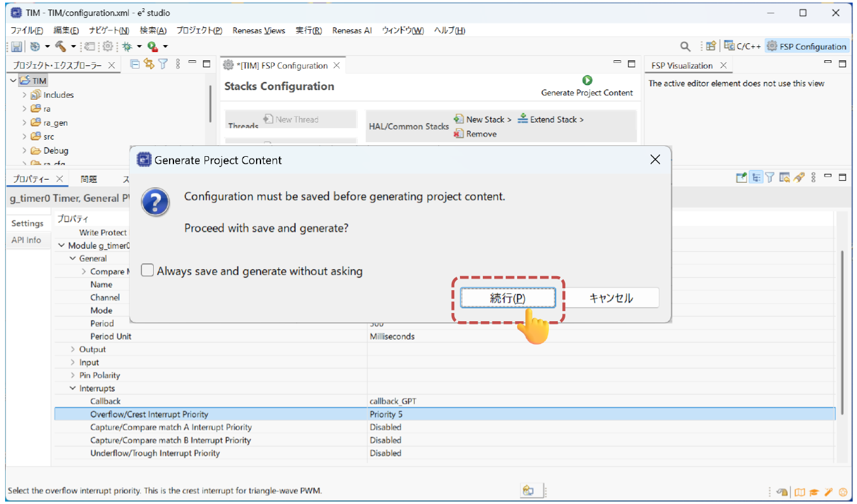
Task: Click the 続行(P) proceed button
Action: click(508, 298)
